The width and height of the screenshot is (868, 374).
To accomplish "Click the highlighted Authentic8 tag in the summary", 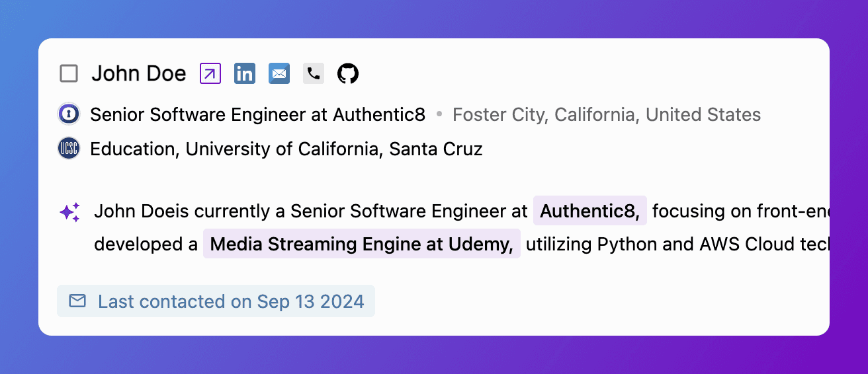I will click(589, 211).
